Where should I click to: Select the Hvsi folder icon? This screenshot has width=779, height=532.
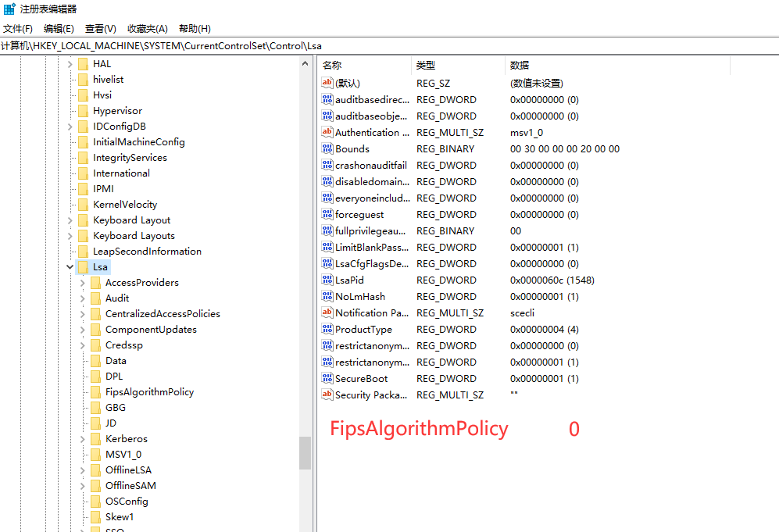click(84, 95)
